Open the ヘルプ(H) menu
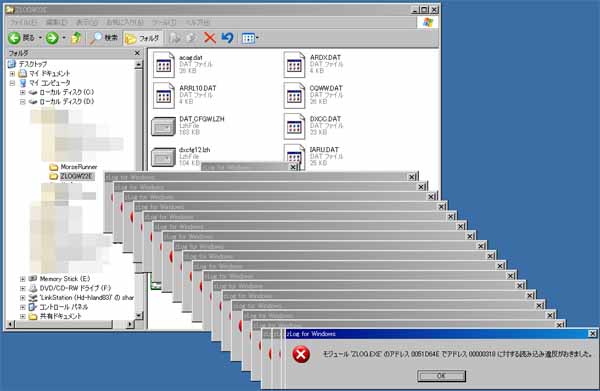 coord(197,23)
